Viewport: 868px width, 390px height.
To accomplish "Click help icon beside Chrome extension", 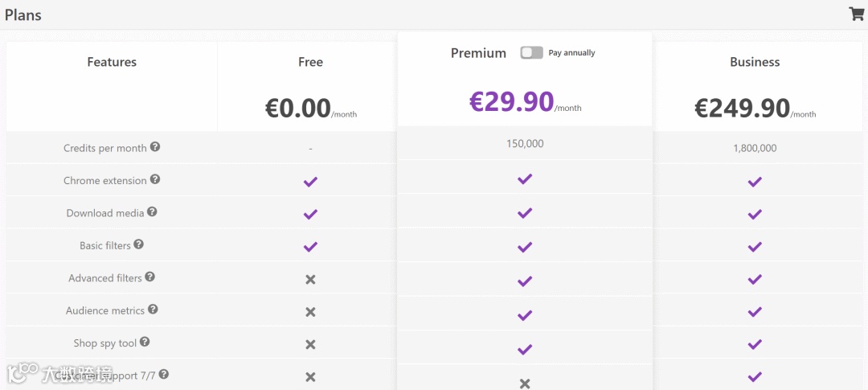I will point(155,180).
